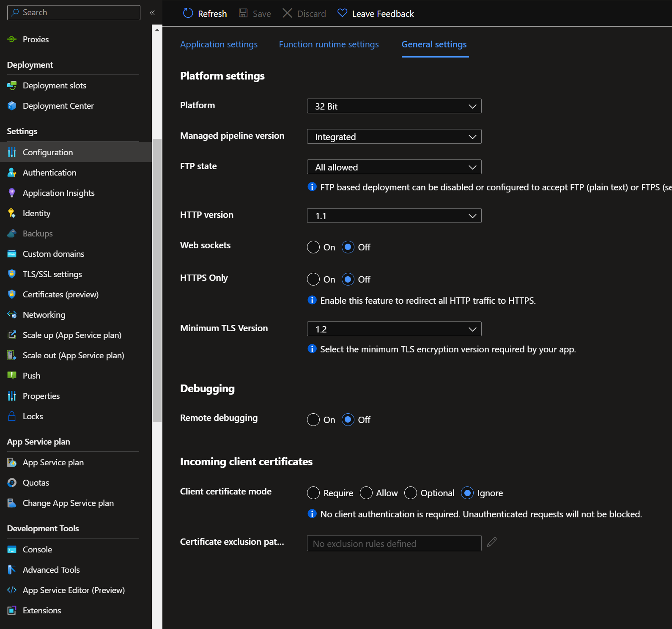The image size is (672, 629).
Task: Click the Extensions icon
Action: point(12,610)
